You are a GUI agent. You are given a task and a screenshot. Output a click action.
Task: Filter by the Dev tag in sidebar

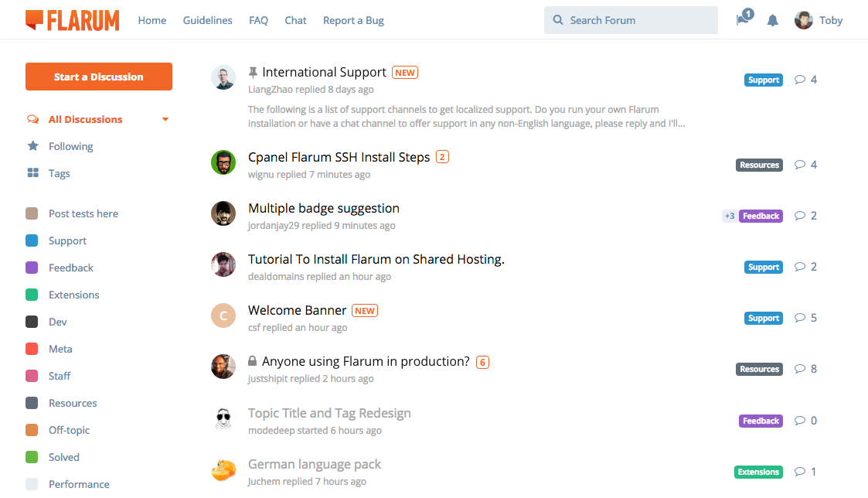pyautogui.click(x=57, y=322)
